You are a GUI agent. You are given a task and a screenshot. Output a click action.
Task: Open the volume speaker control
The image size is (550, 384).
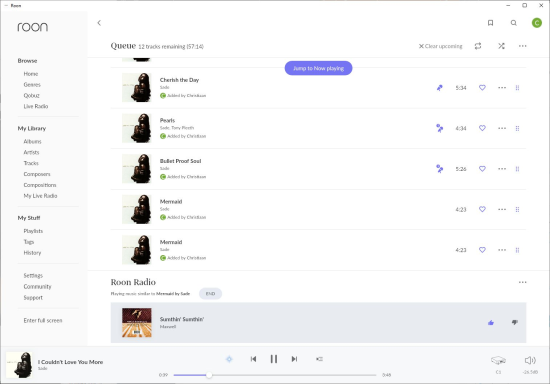pos(530,360)
